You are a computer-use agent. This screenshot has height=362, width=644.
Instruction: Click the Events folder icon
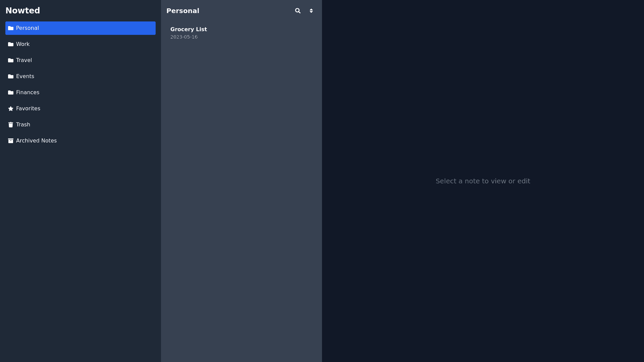pyautogui.click(x=11, y=76)
